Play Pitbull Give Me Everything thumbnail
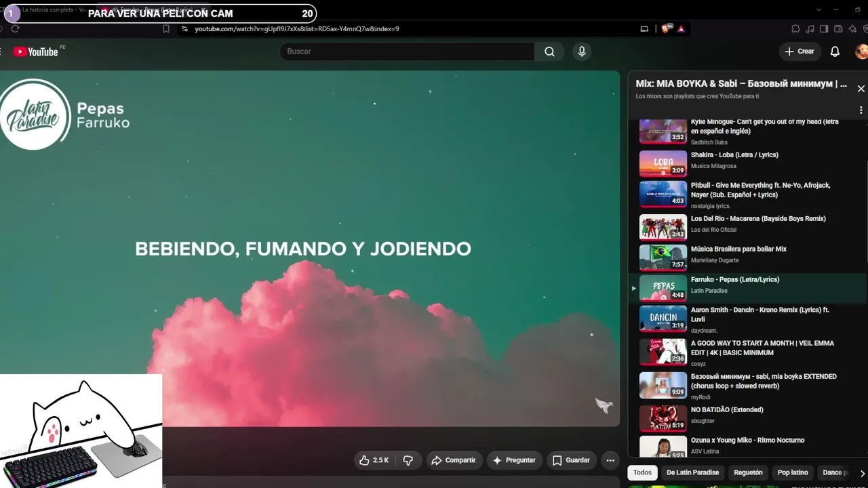 663,194
